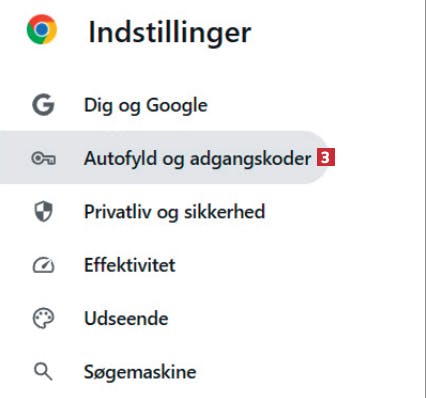
Task: Click the sidebar's vertical divider line
Action: click(x=423, y=199)
